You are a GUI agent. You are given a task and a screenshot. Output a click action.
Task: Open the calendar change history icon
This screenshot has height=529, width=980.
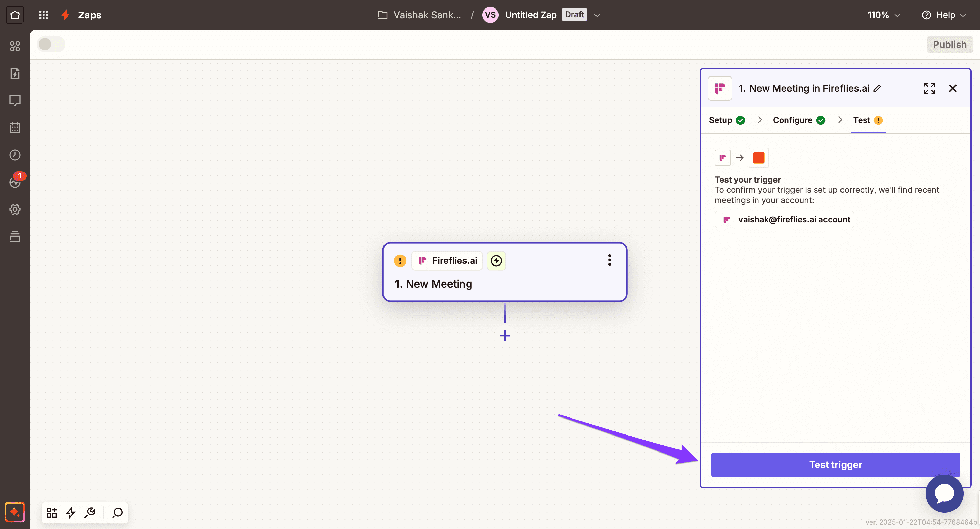pyautogui.click(x=15, y=128)
